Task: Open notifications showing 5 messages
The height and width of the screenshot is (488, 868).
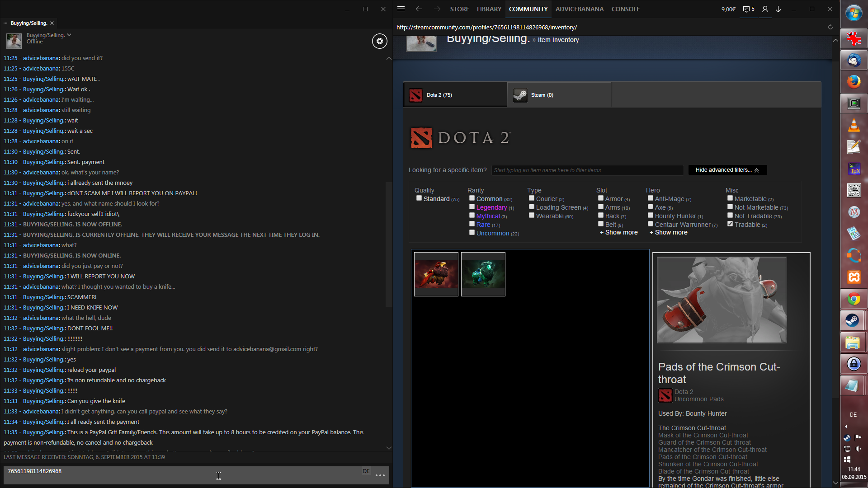Action: (749, 9)
